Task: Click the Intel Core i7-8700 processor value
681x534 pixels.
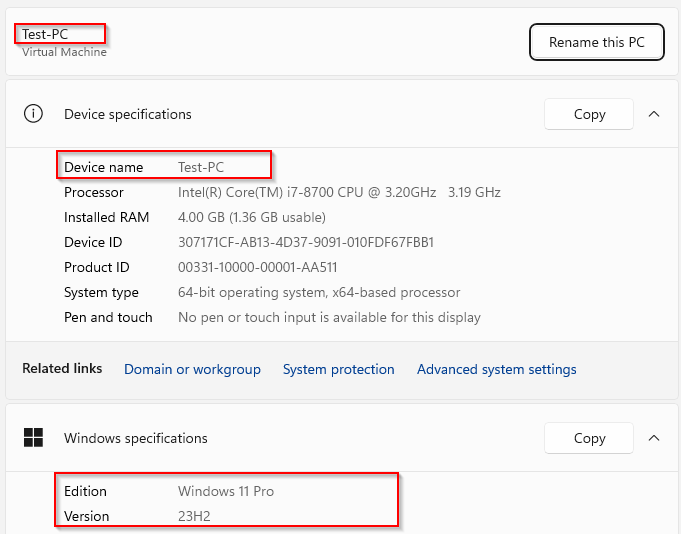Action: click(x=339, y=192)
